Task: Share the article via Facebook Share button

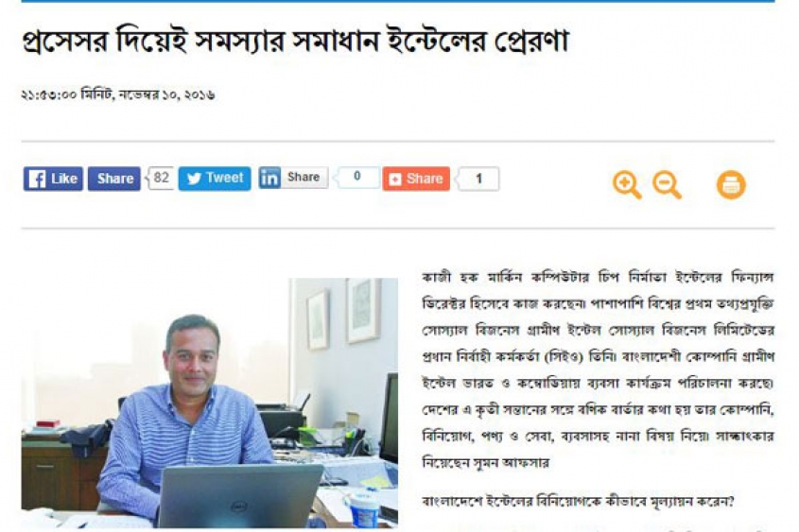Action: 114,179
